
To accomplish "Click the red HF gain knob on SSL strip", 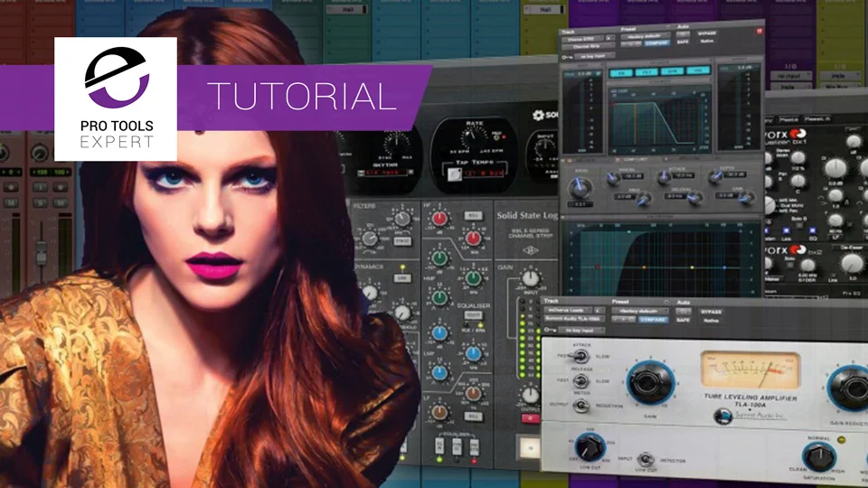I will 439,219.
